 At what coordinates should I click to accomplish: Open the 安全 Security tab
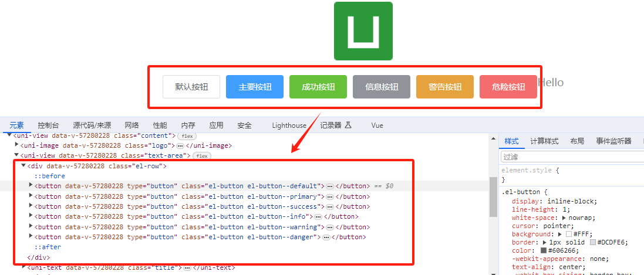244,125
